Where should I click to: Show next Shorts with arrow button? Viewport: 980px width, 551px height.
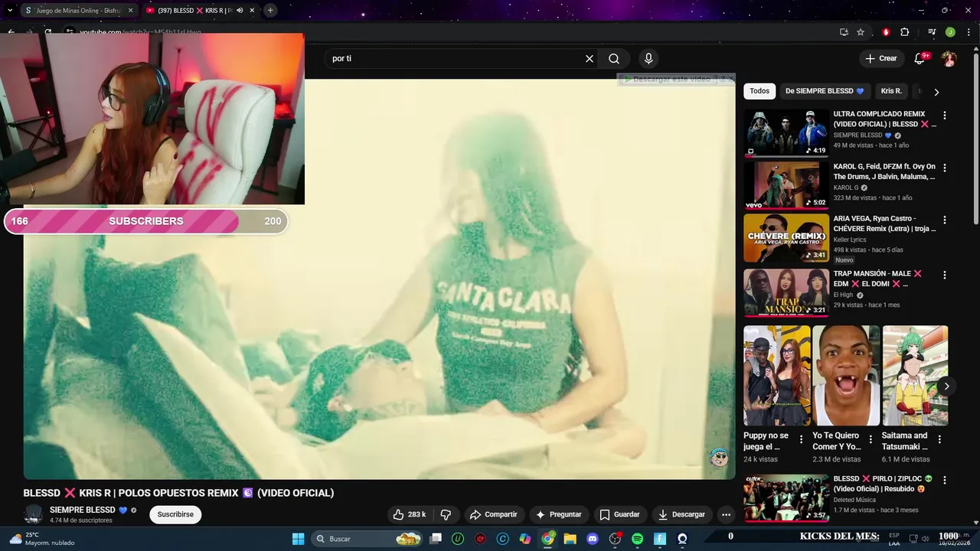(946, 386)
